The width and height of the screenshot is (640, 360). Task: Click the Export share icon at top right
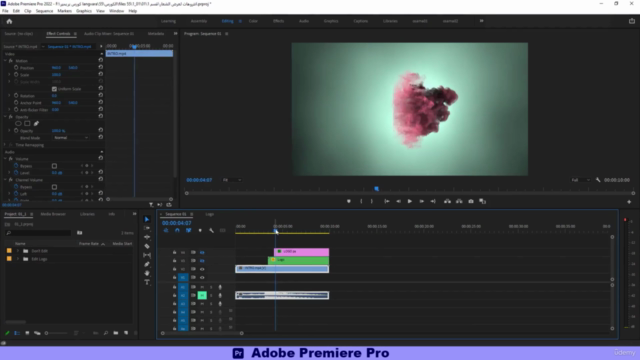(631, 21)
